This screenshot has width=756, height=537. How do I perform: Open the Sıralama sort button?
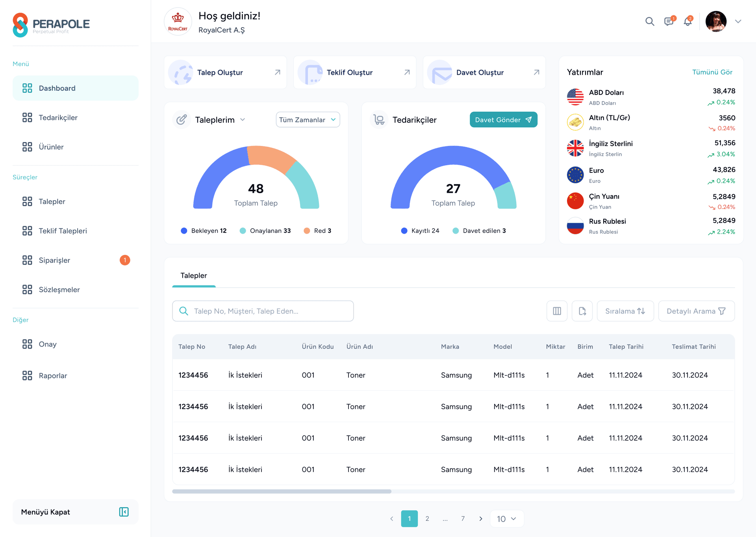pos(626,311)
